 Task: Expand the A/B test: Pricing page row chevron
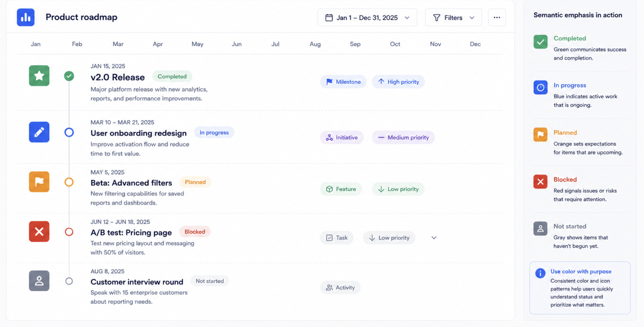[x=434, y=238]
